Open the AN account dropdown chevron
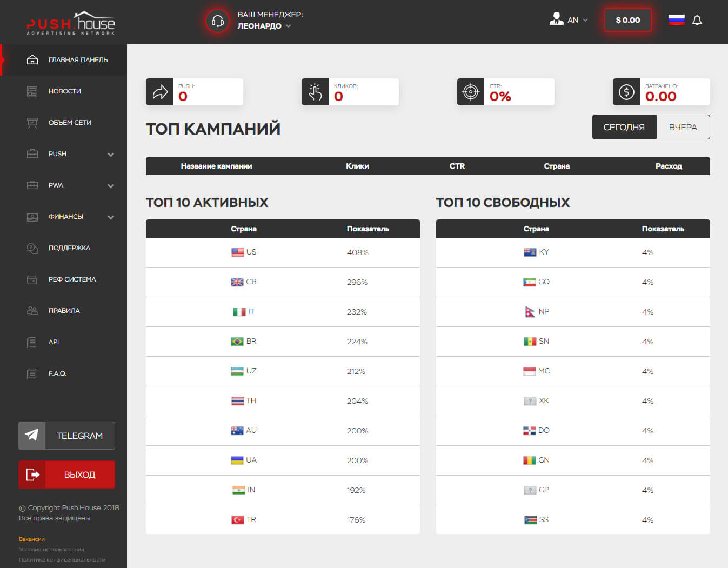728x568 pixels. pyautogui.click(x=585, y=20)
